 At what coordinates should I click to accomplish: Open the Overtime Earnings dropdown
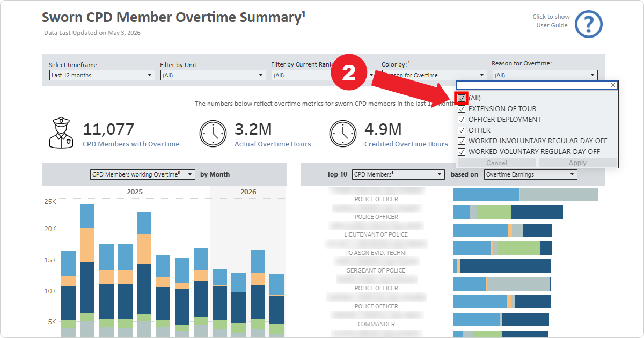530,174
